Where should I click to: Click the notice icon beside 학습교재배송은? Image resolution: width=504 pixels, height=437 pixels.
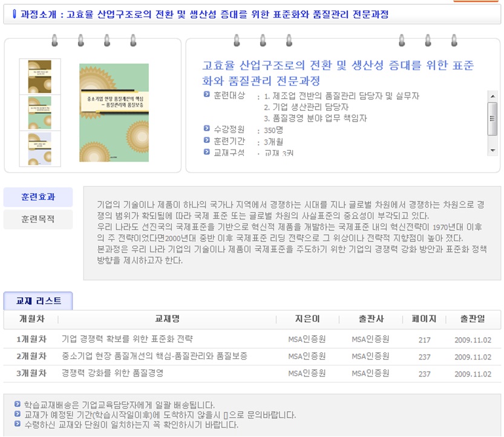(x=16, y=404)
